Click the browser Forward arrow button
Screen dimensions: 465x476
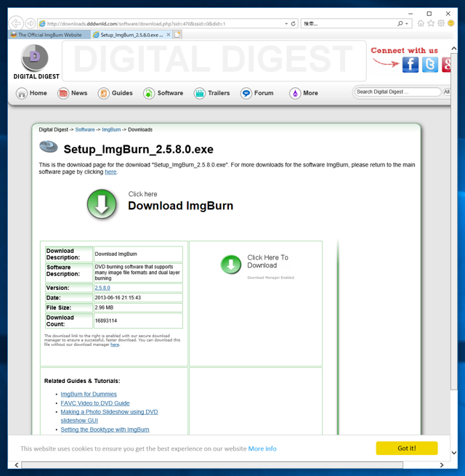click(x=30, y=23)
